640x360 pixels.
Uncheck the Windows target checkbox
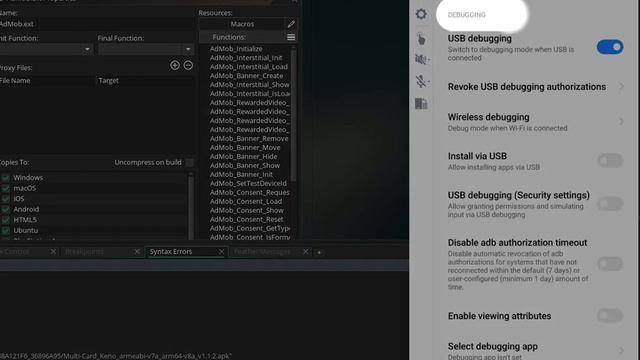[x=6, y=178]
